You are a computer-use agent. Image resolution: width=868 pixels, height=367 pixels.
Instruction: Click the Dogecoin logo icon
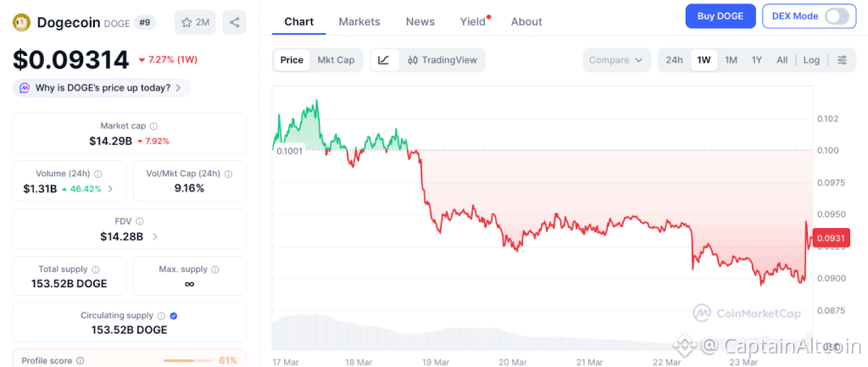[21, 22]
